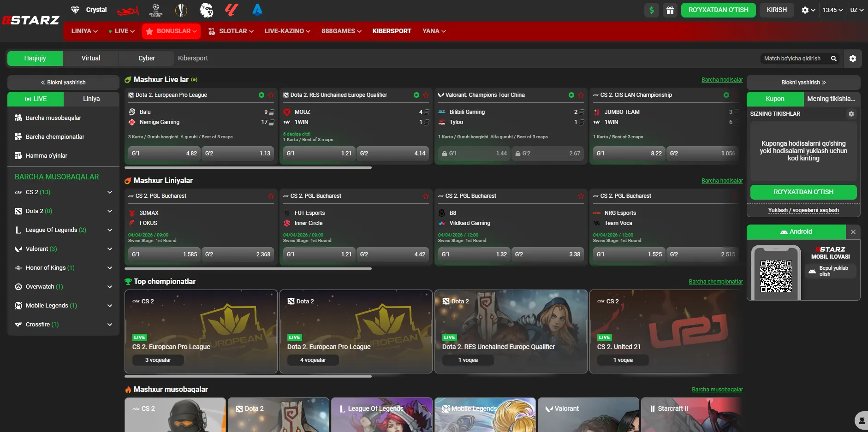Open the BONUSLAR menu
868x432 pixels.
tap(172, 31)
